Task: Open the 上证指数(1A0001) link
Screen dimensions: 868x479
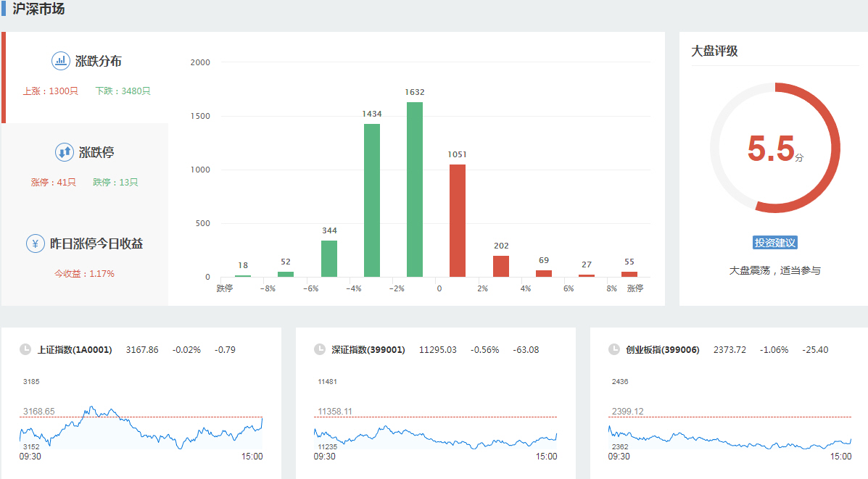Action: tap(75, 350)
